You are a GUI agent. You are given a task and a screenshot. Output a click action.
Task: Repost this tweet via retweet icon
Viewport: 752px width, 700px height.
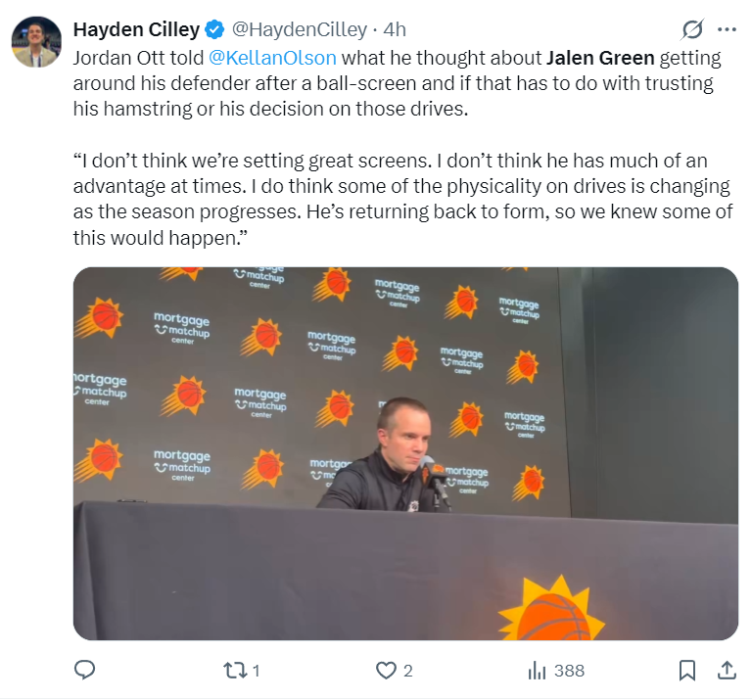[x=235, y=671]
